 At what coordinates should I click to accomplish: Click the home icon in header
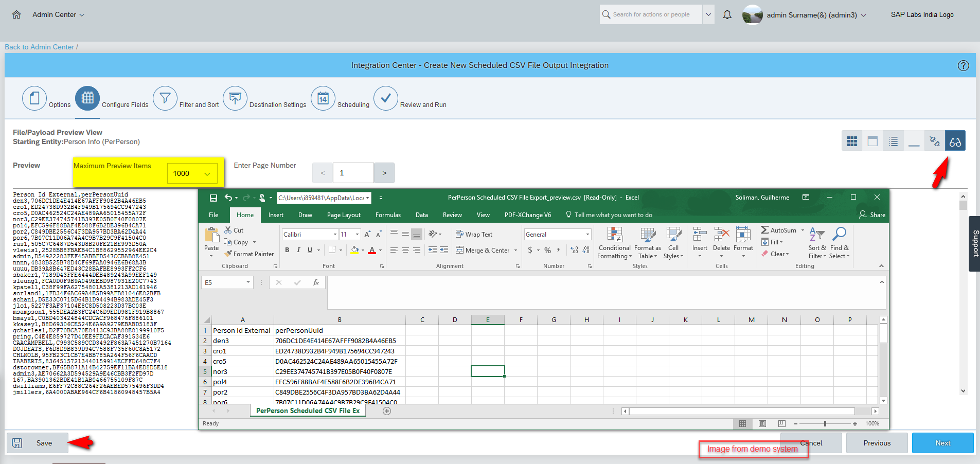pyautogui.click(x=16, y=14)
